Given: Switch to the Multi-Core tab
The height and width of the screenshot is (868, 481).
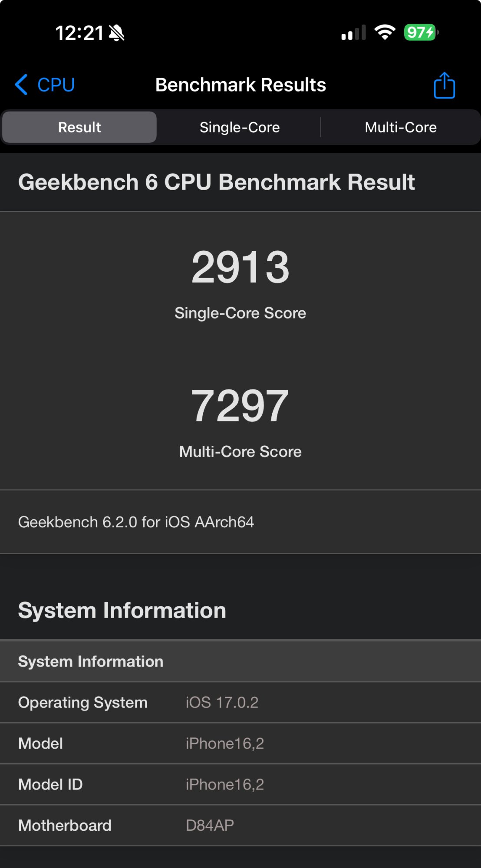Looking at the screenshot, I should 401,127.
